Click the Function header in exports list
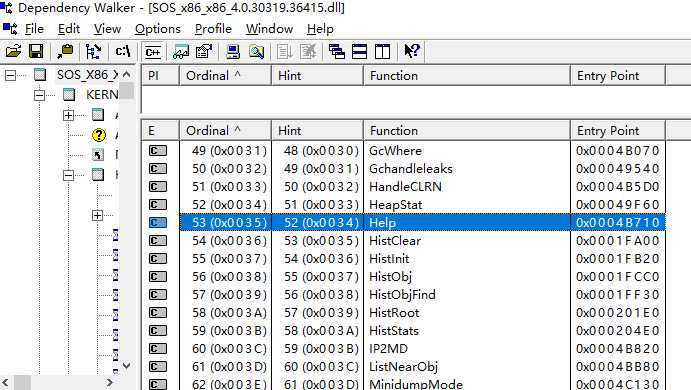 pos(467,130)
